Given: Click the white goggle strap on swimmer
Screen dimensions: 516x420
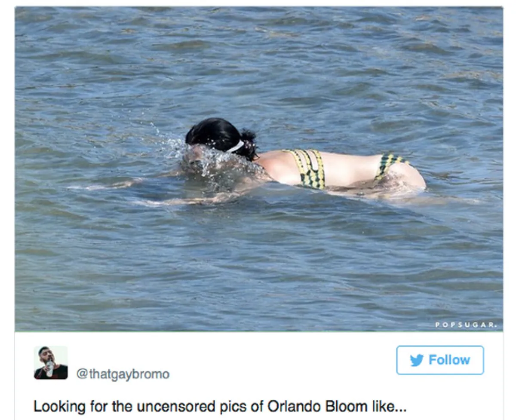Looking at the screenshot, I should (x=235, y=147).
